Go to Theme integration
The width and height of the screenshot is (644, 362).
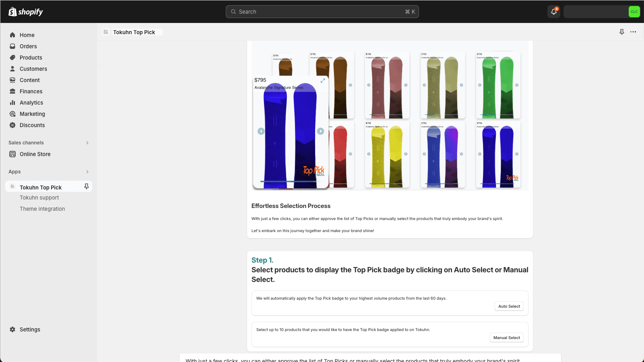pyautogui.click(x=42, y=209)
